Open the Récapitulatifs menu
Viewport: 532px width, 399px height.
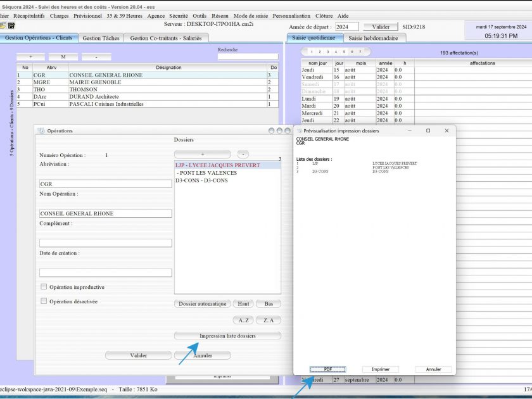click(x=29, y=16)
